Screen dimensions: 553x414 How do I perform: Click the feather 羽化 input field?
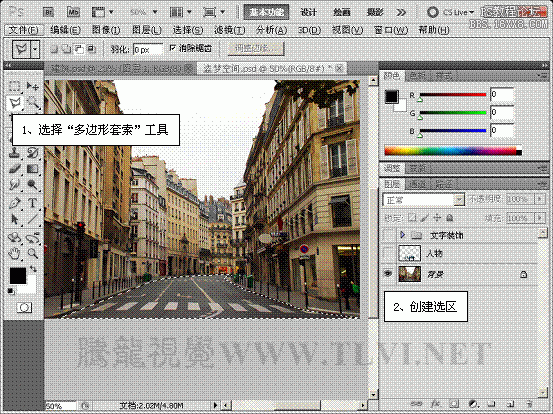(147, 49)
